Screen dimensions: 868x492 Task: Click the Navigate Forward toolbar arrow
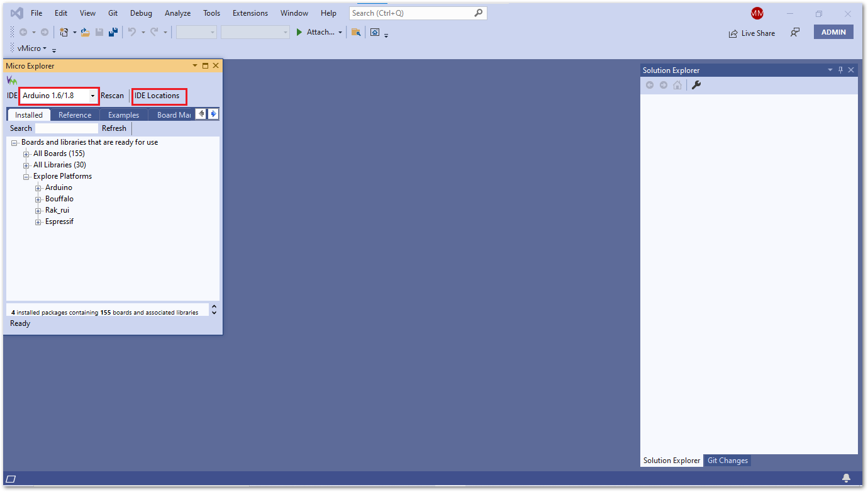click(45, 32)
